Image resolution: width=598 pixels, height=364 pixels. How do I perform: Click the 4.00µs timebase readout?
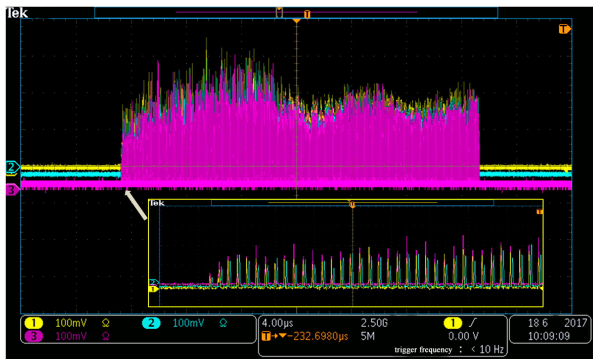277,323
